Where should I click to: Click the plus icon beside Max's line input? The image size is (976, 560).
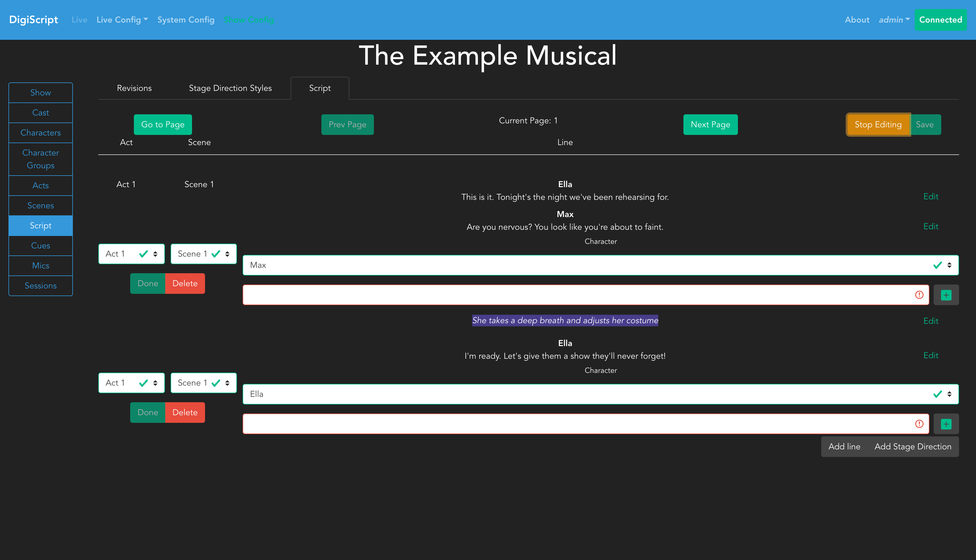(x=946, y=295)
